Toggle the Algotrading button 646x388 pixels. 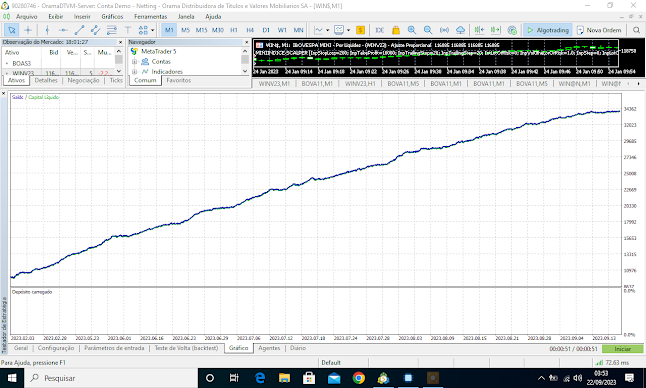pos(548,30)
